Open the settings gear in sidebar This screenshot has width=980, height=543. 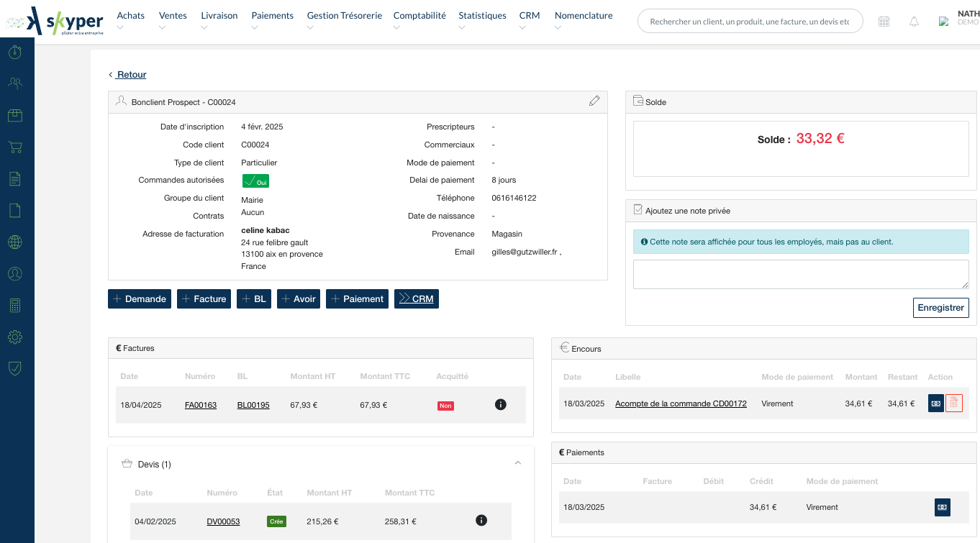(15, 337)
